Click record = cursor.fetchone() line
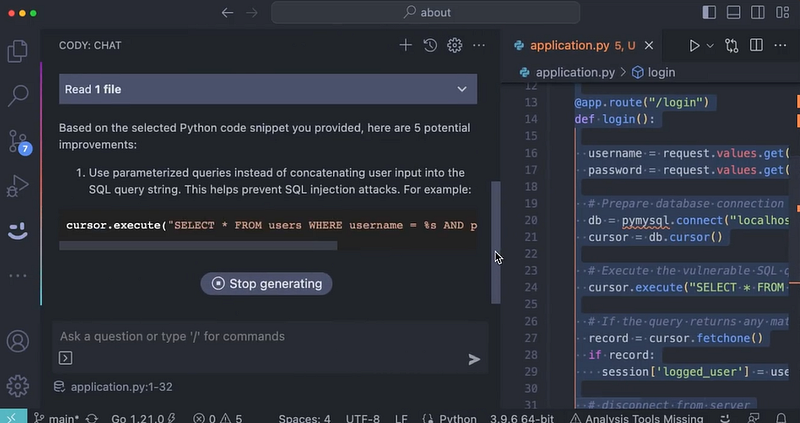The image size is (800, 423). (676, 338)
